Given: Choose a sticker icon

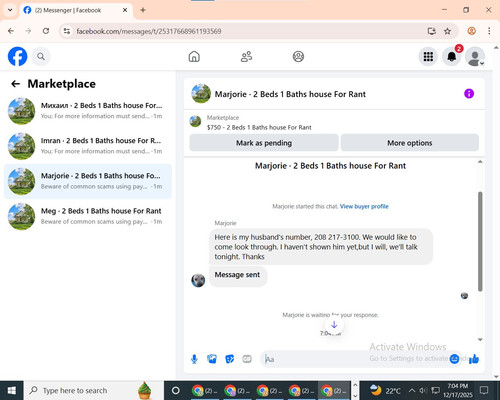Looking at the screenshot, I should tap(230, 359).
